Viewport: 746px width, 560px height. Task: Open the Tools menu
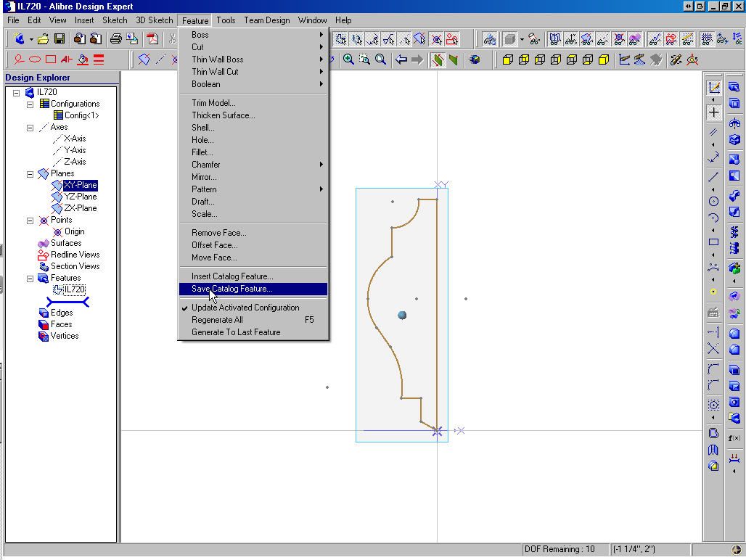click(226, 20)
